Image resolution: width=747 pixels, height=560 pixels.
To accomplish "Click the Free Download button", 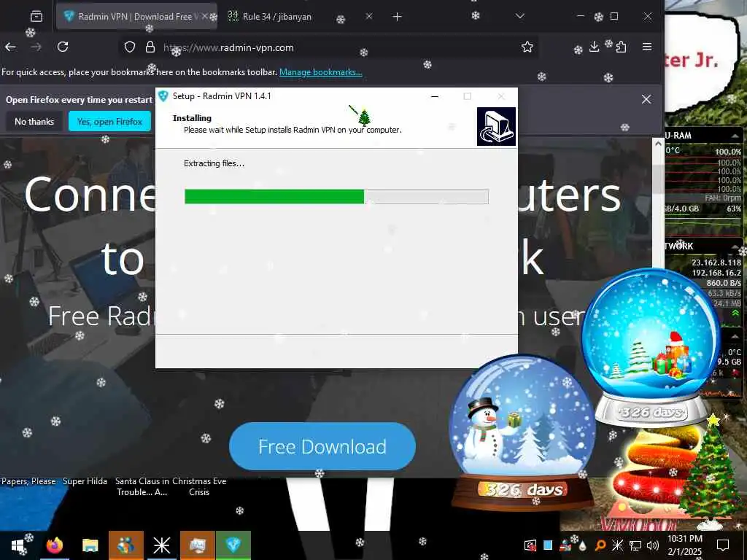I will coord(322,446).
